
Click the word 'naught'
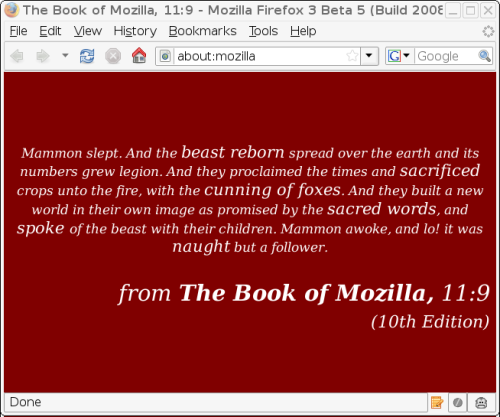(201, 246)
